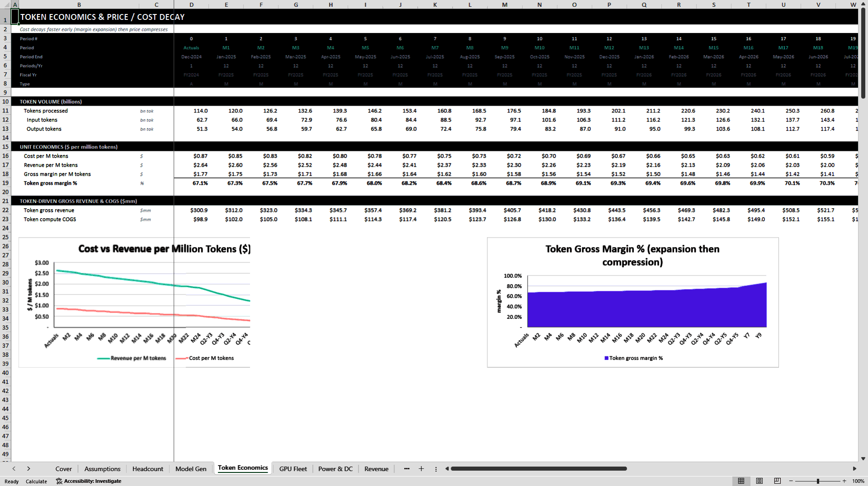Viewport: 868px width, 486px height.
Task: Select all cells corner button
Action: [5, 5]
